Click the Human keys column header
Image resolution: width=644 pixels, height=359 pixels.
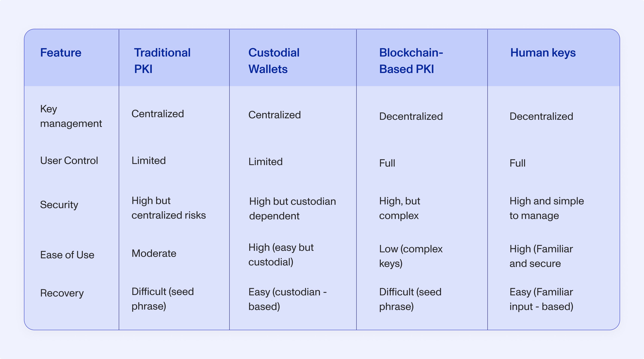click(543, 53)
